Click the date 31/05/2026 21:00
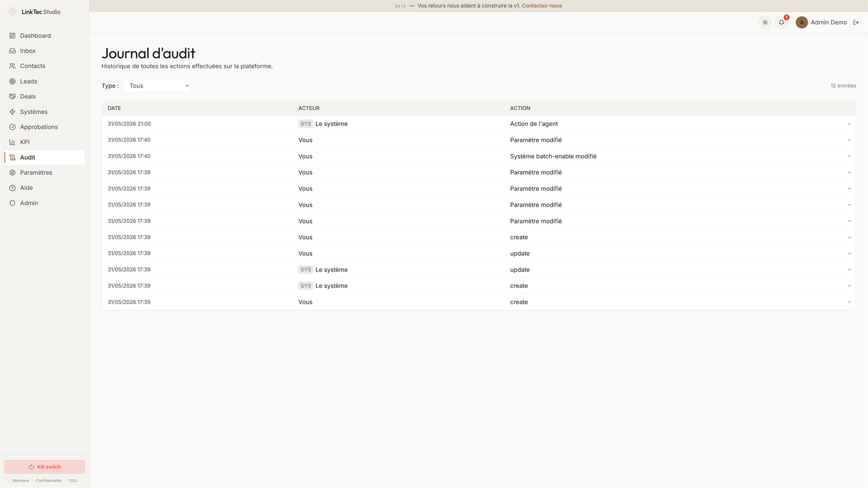This screenshot has height=488, width=868. pyautogui.click(x=129, y=124)
